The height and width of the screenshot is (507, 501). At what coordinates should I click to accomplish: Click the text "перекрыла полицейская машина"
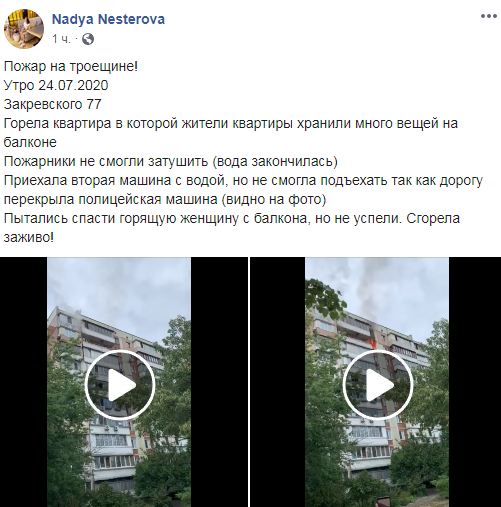(111, 200)
